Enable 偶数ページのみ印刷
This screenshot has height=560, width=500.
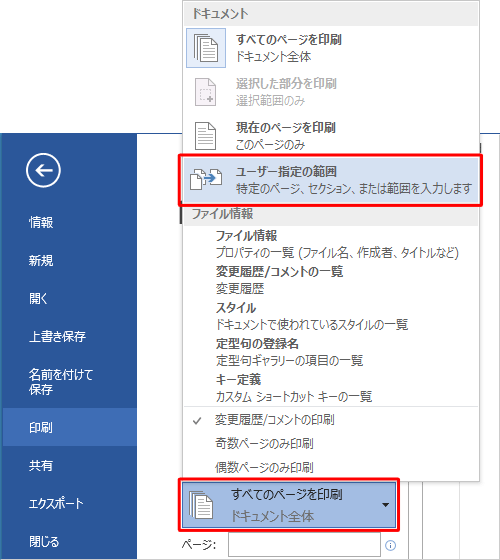pyautogui.click(x=264, y=467)
